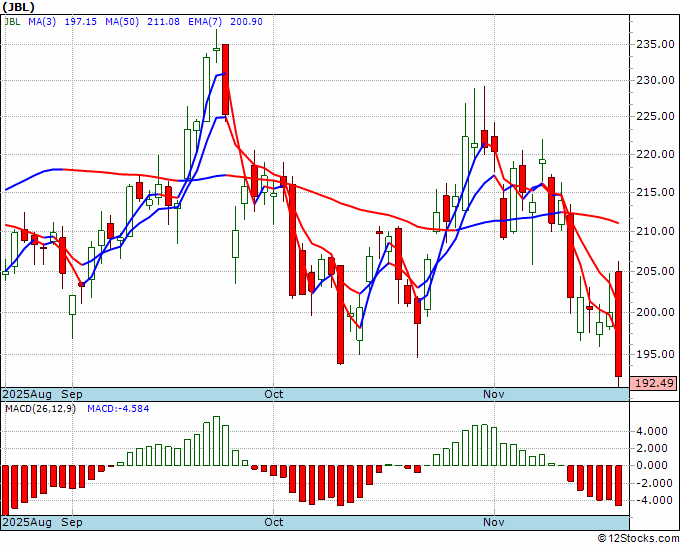This screenshot has width=680, height=546.
Task: Click the 220.00 price axis label
Action: pos(655,154)
